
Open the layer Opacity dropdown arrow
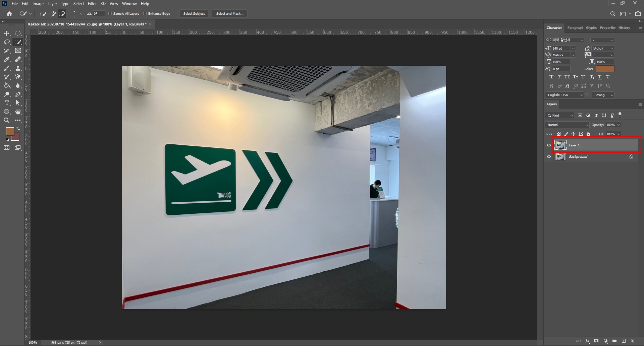(x=619, y=125)
